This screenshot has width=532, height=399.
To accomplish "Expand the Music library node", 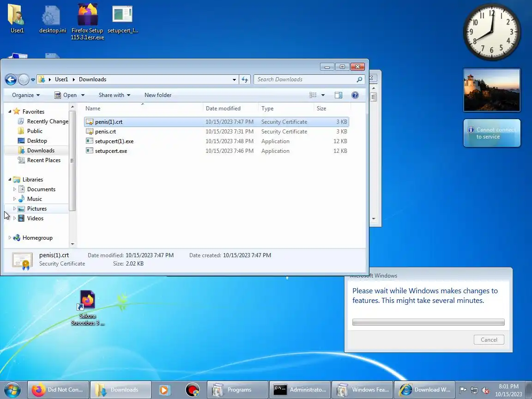I will 15,199.
